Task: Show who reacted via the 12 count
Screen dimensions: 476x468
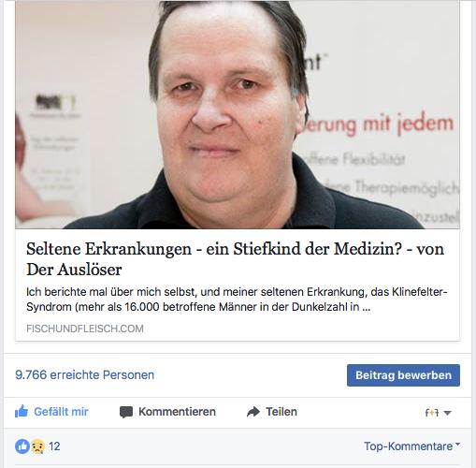Action: point(54,446)
